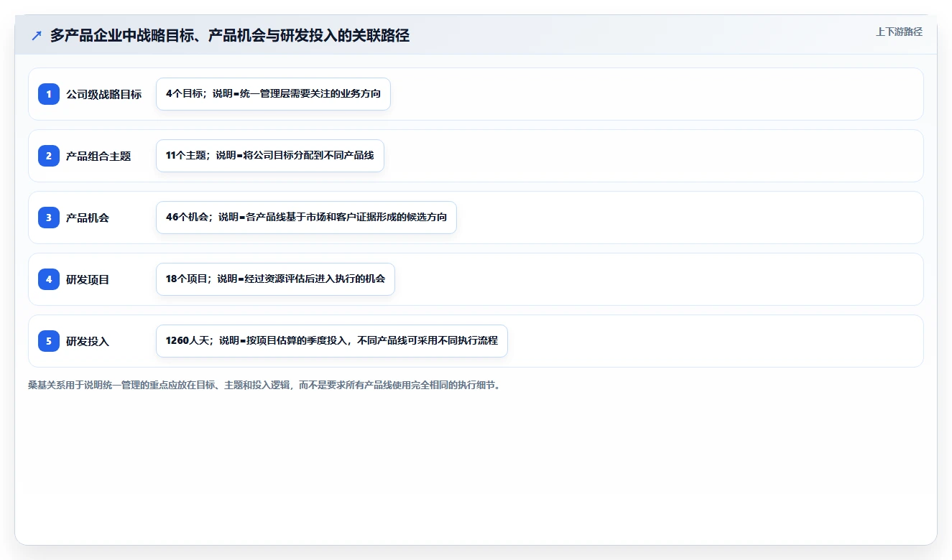Click the 产品机会 label
Viewport: 952px width, 560px height.
tap(88, 218)
